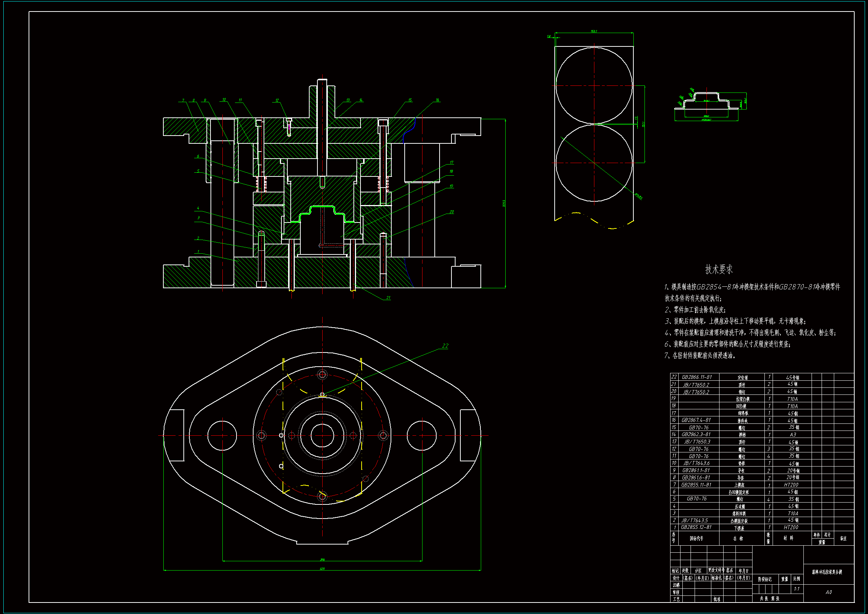Viewport: 868px width, 614px height.
Task: Select the 1:1 scale value cell
Action: pos(797,589)
